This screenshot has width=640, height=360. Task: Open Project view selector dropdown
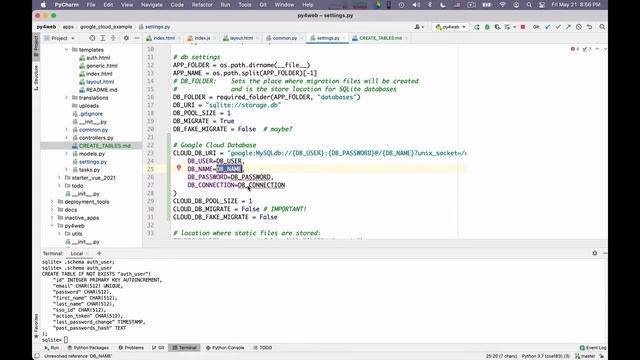tap(60, 38)
